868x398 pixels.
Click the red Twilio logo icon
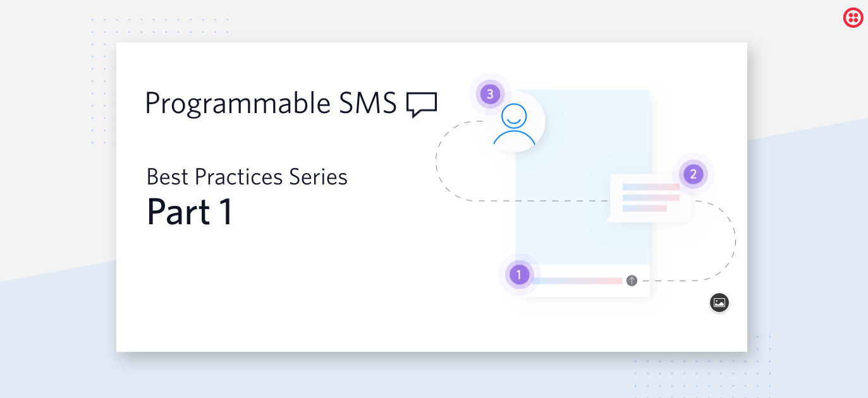853,18
